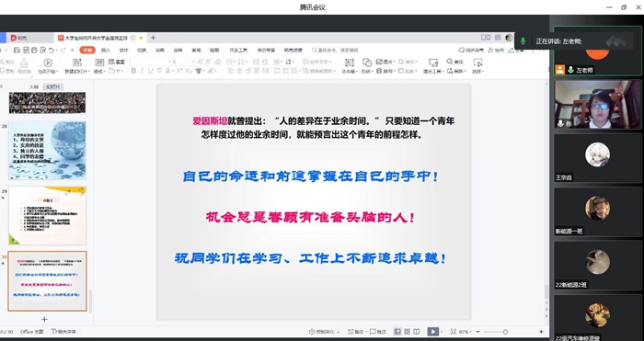The image size is (644, 341).
Task: Click the Print preview icon
Action: point(42,50)
